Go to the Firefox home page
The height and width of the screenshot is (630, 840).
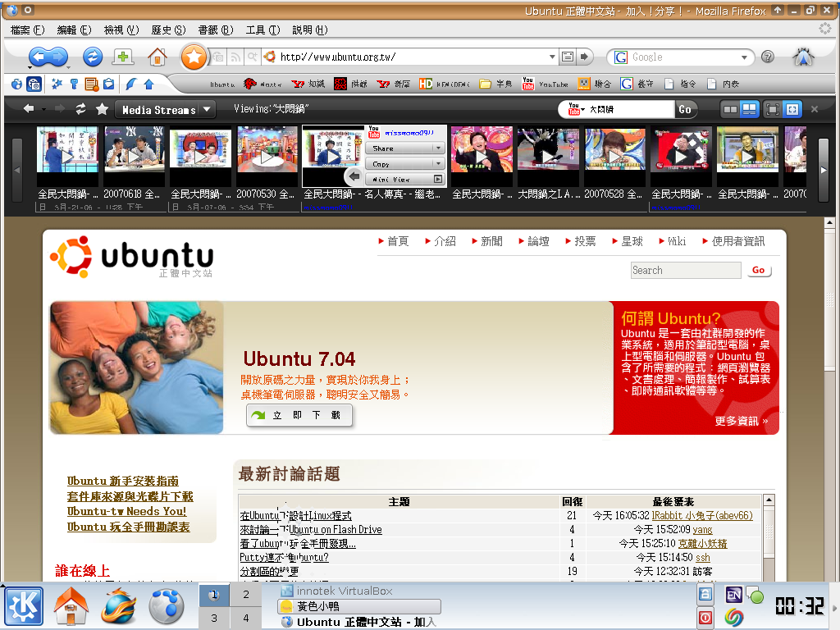(x=157, y=57)
